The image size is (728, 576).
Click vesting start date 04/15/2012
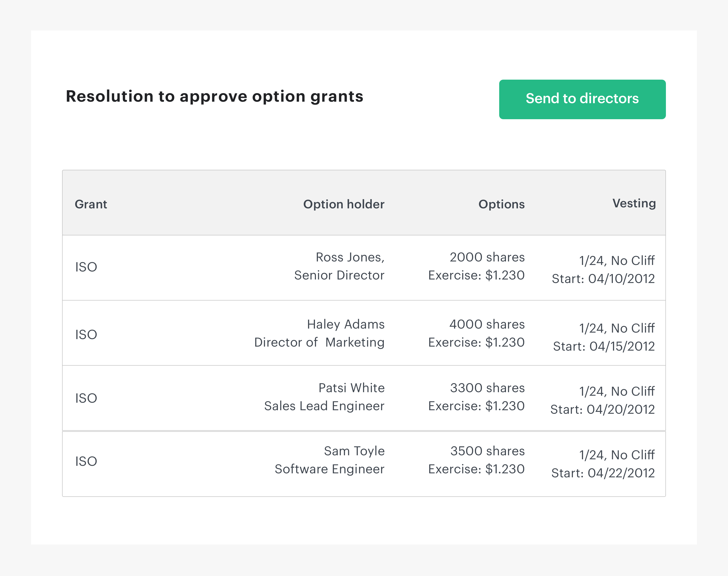tap(604, 346)
